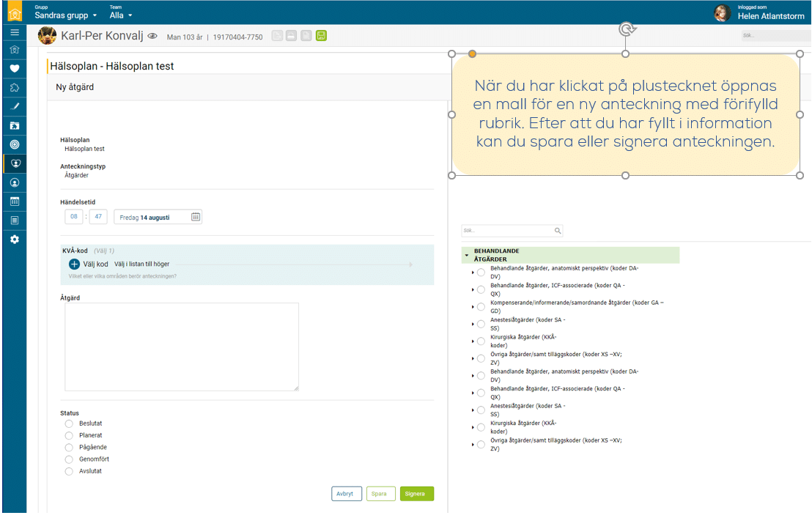Click the plus icon next to Välj kod
Viewport: 812px width, 518px height.
tap(75, 264)
